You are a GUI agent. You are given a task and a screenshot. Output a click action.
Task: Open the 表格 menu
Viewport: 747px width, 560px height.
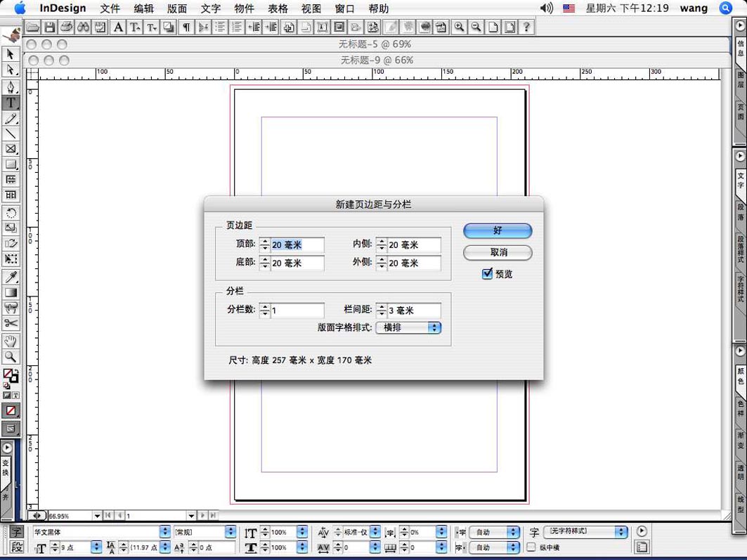pyautogui.click(x=278, y=8)
